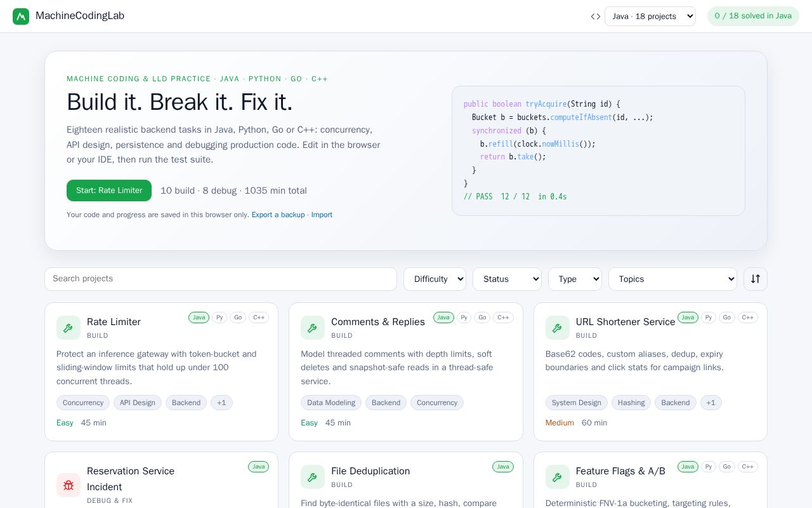This screenshot has height=508, width=812.
Task: Open the Status filter dropdown
Action: click(x=507, y=279)
